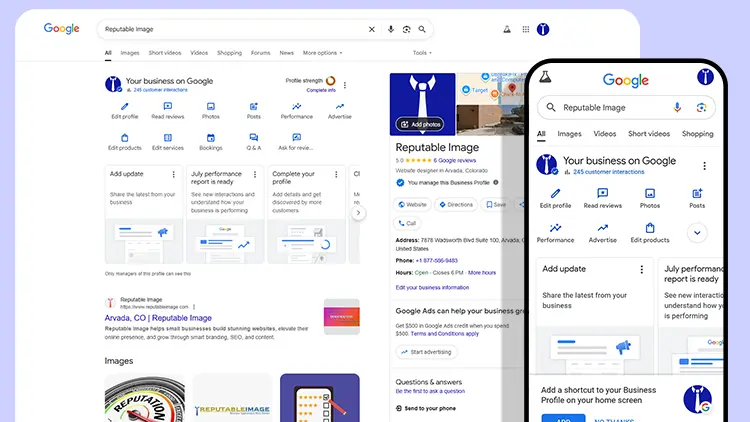Viewport: 750px width, 422px height.
Task: Open mobile business panel three-dot menu
Action: coord(705,166)
